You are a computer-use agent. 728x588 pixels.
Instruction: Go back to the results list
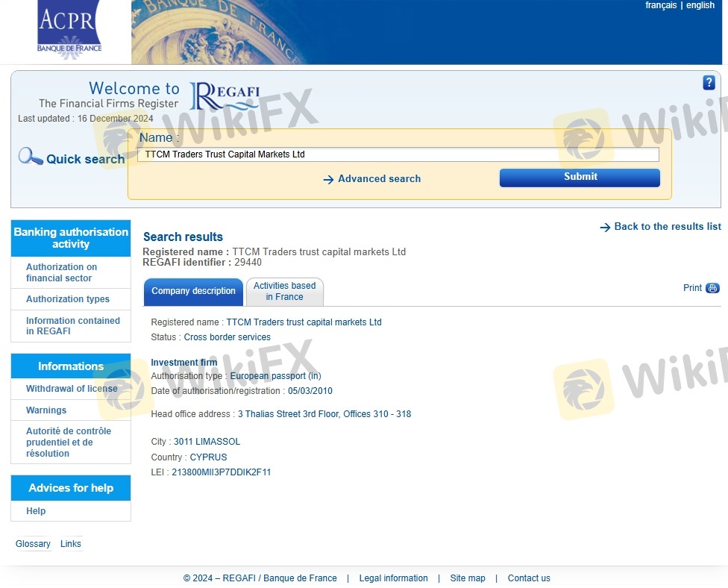point(667,226)
